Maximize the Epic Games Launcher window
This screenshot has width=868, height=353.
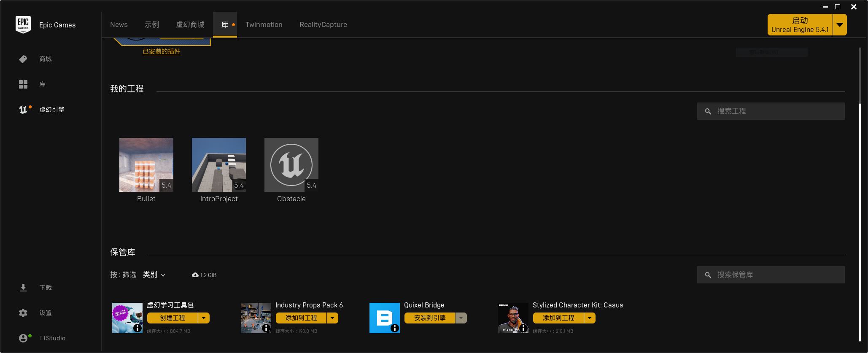pyautogui.click(x=838, y=7)
